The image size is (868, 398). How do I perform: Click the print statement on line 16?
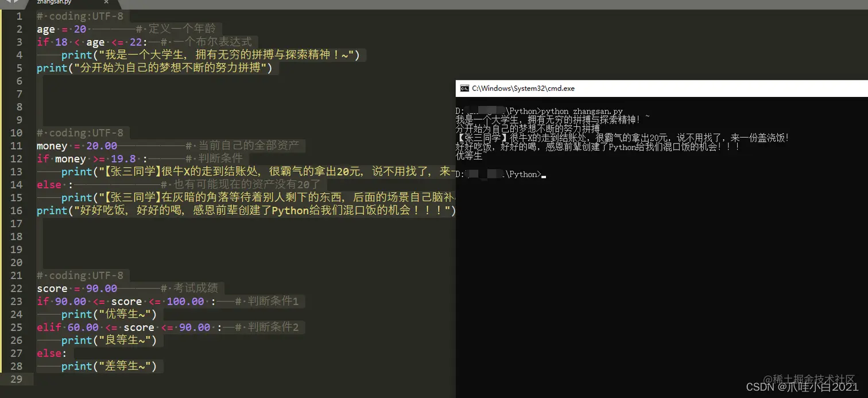tap(246, 210)
